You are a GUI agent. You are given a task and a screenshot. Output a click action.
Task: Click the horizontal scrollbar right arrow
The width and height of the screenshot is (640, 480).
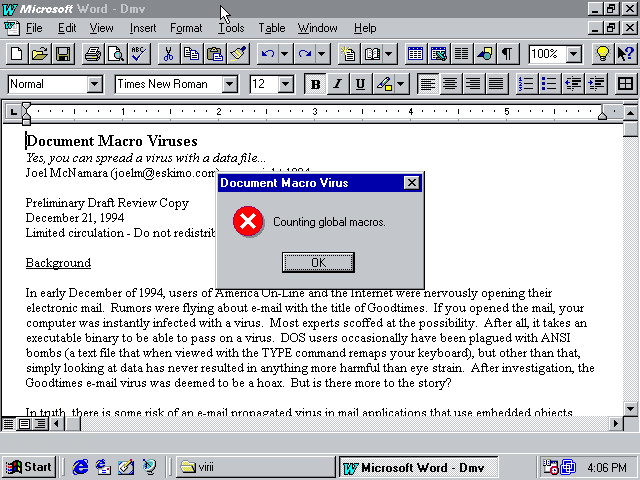tap(616, 424)
